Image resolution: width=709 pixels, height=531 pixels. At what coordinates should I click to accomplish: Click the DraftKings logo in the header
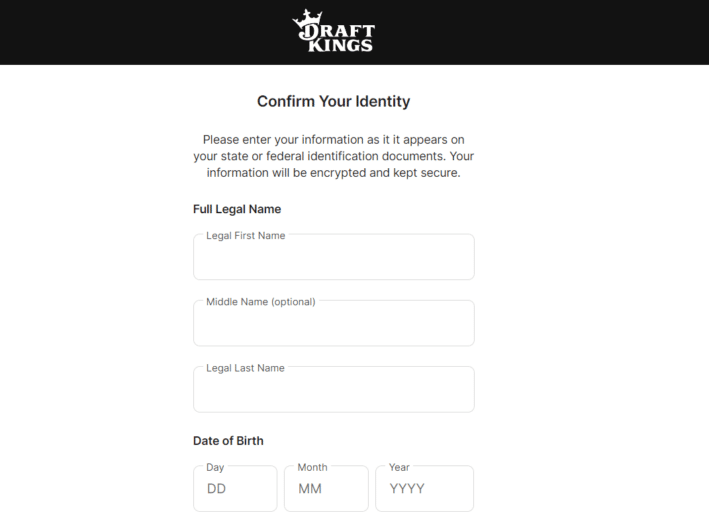coord(334,31)
